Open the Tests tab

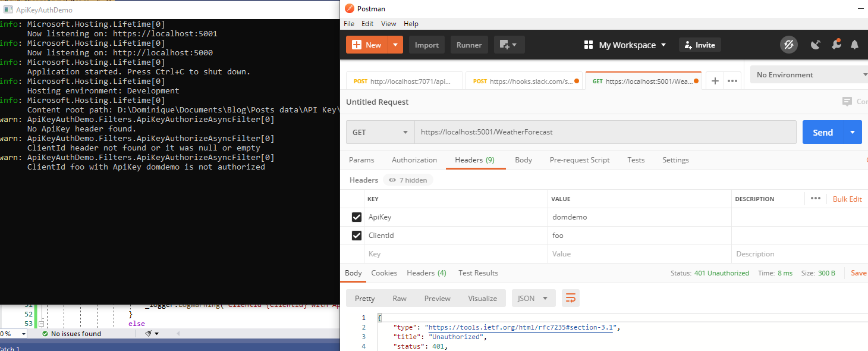click(636, 160)
